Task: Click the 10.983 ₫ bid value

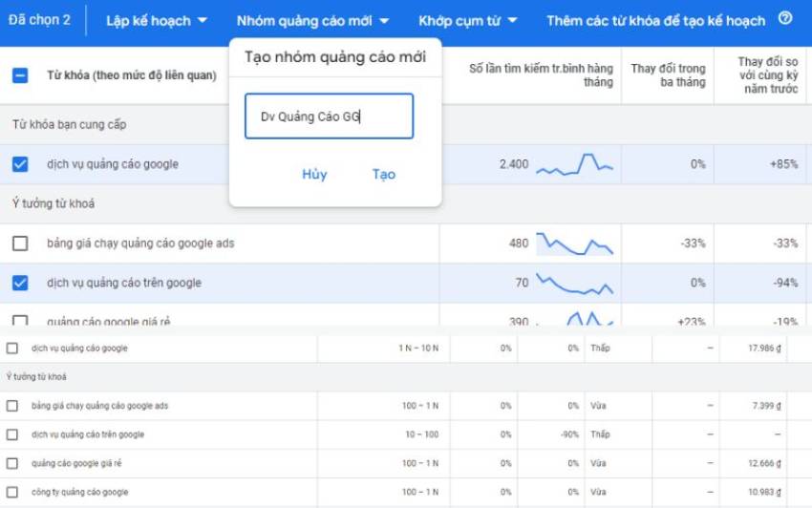Action: pos(764,492)
